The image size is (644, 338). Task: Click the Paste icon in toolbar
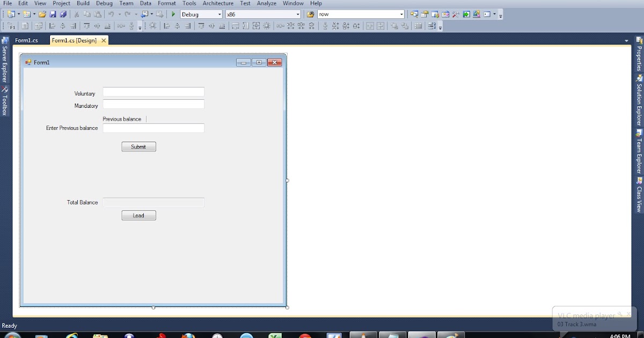pyautogui.click(x=98, y=14)
